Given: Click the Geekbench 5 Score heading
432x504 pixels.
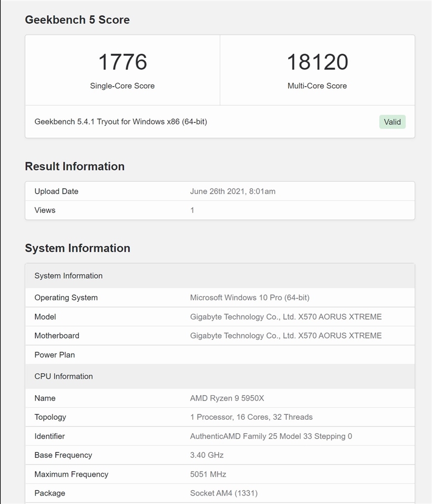Looking at the screenshot, I should [77, 20].
